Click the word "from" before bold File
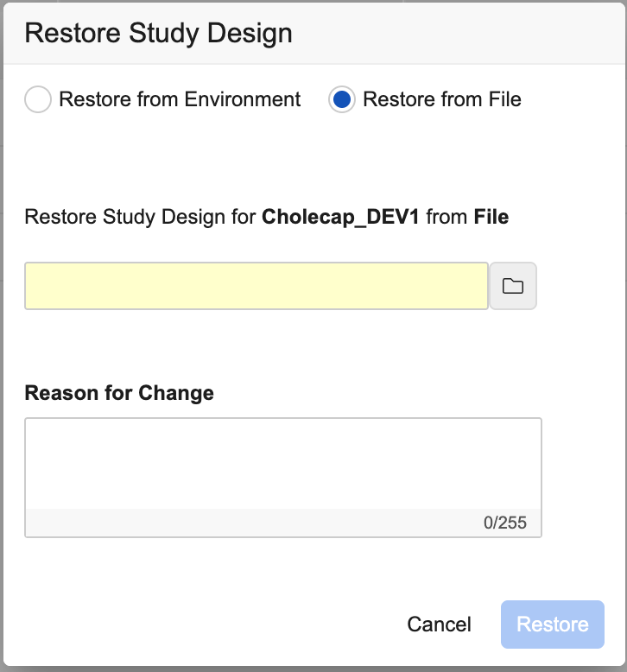Image resolution: width=627 pixels, height=672 pixels. point(446,217)
